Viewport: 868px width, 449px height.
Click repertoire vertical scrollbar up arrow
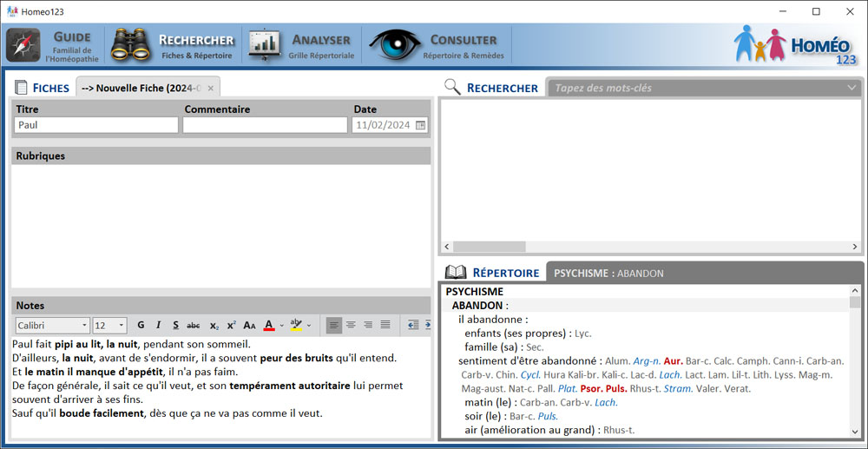(855, 291)
